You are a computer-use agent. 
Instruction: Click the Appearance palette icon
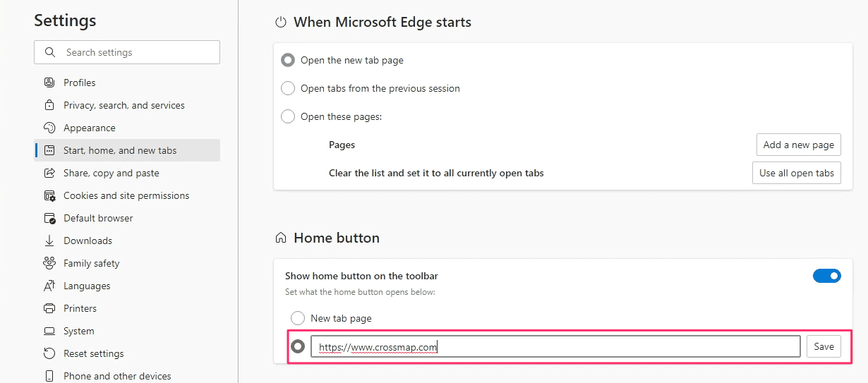click(x=49, y=128)
